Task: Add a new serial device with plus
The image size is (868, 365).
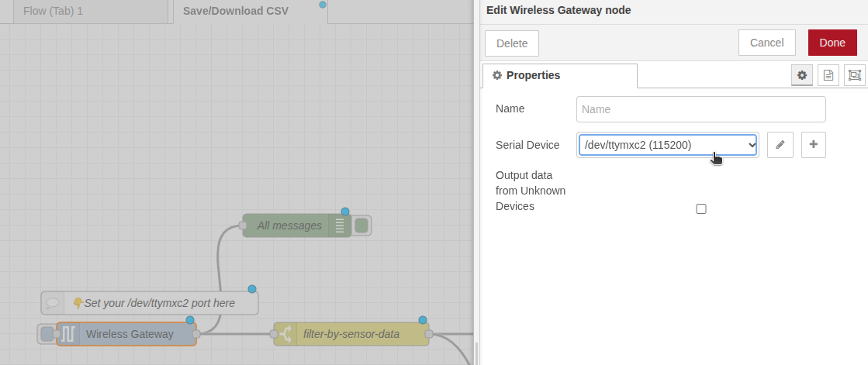Action: [x=813, y=145]
